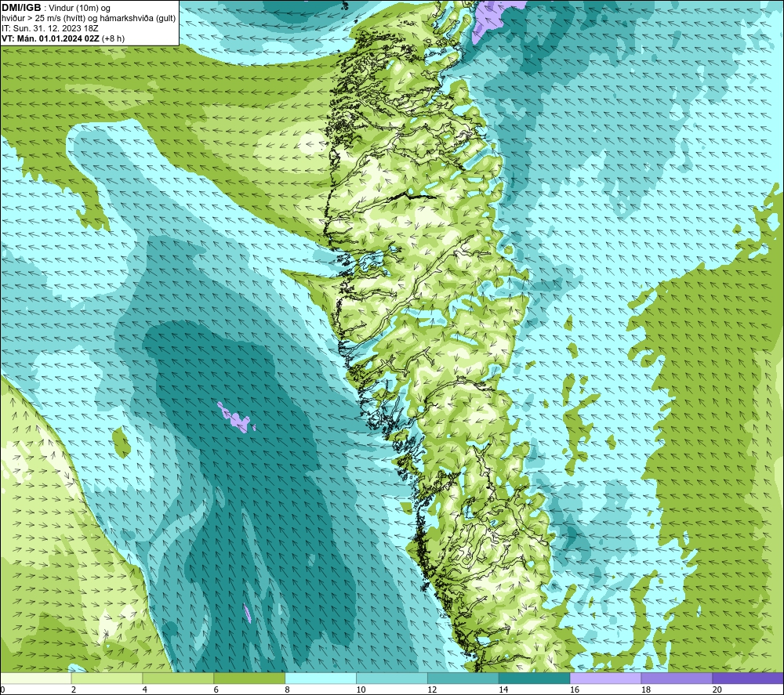The height and width of the screenshot is (695, 784).
Task: Click the 'IT: Sun. 31. 12. 2023 18Z' line
Action: point(50,28)
